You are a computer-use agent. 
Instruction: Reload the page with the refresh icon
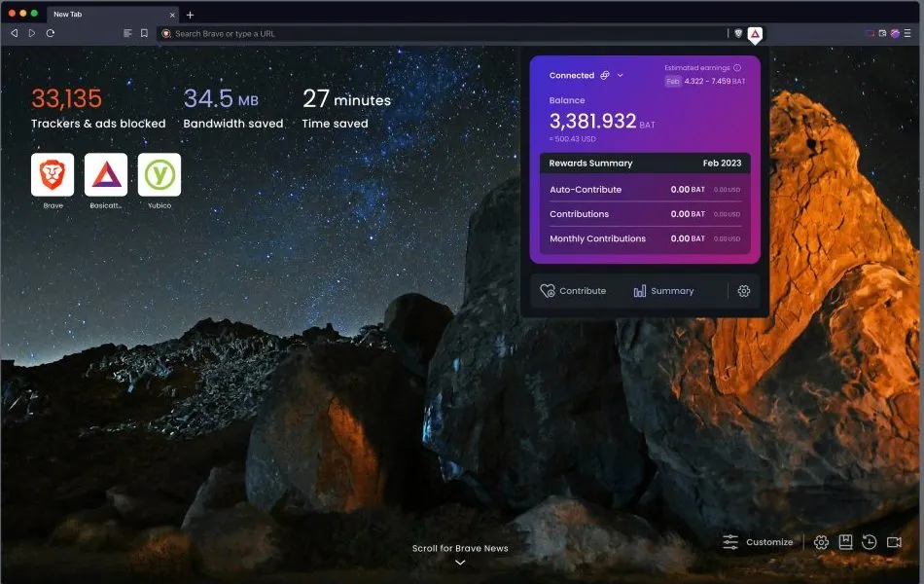point(50,33)
